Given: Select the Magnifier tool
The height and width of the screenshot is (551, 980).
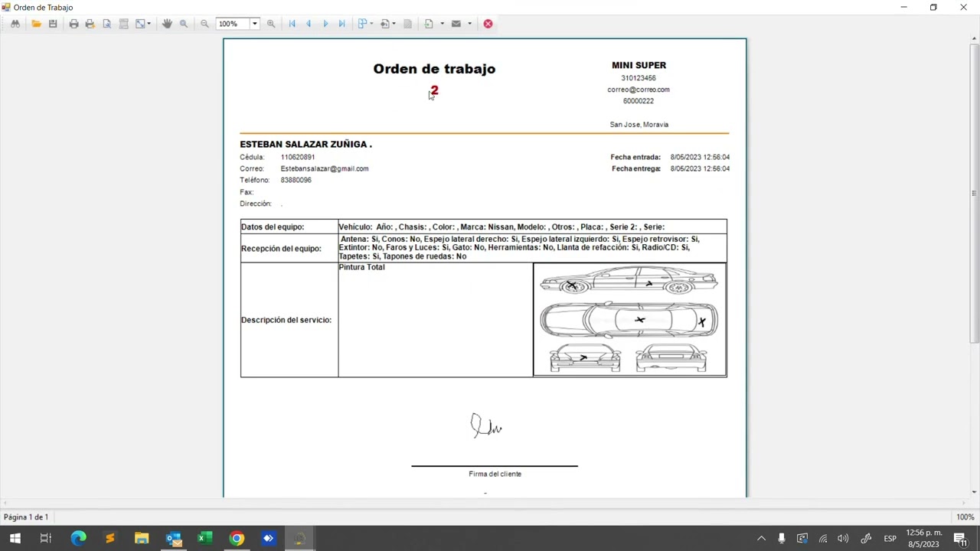Looking at the screenshot, I should [x=184, y=24].
